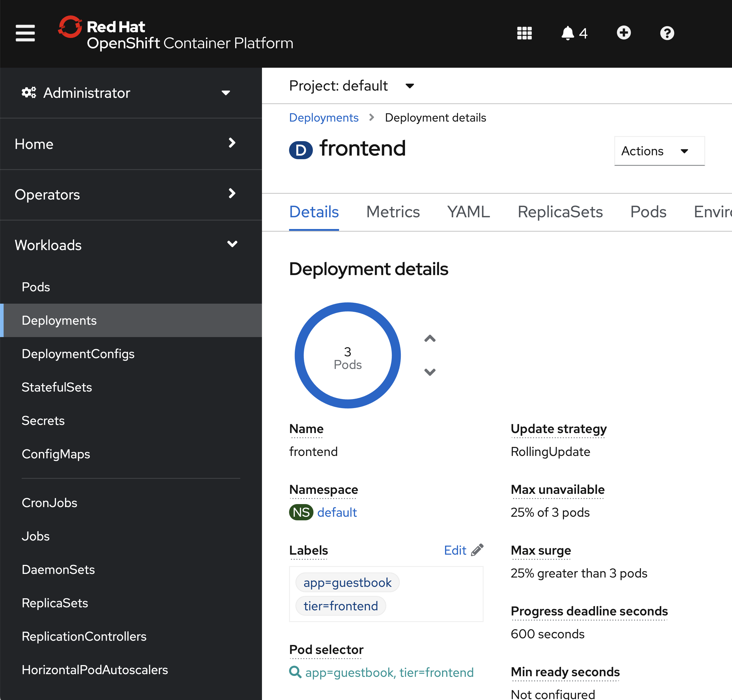Click the Administrator perspective gears icon
This screenshot has height=700, width=732.
[29, 92]
